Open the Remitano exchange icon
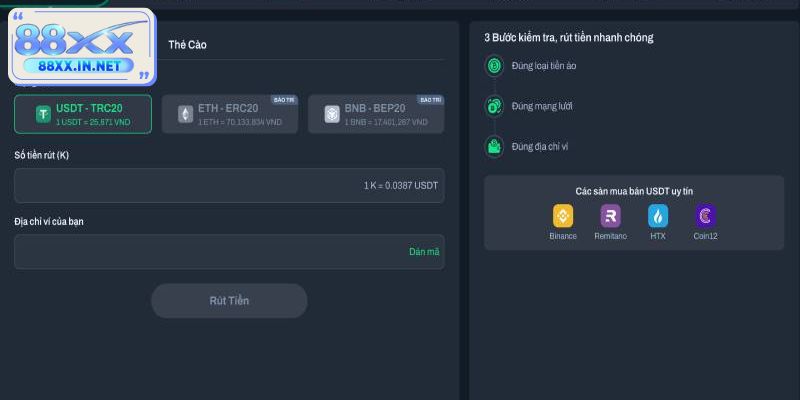 tap(611, 216)
